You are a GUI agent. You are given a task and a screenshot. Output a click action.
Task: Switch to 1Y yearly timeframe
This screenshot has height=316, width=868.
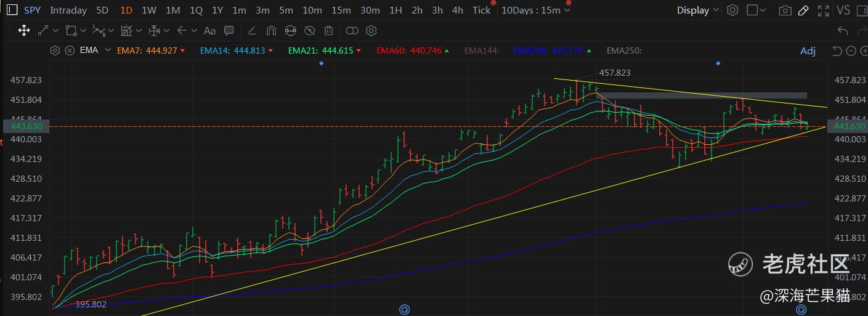(217, 10)
